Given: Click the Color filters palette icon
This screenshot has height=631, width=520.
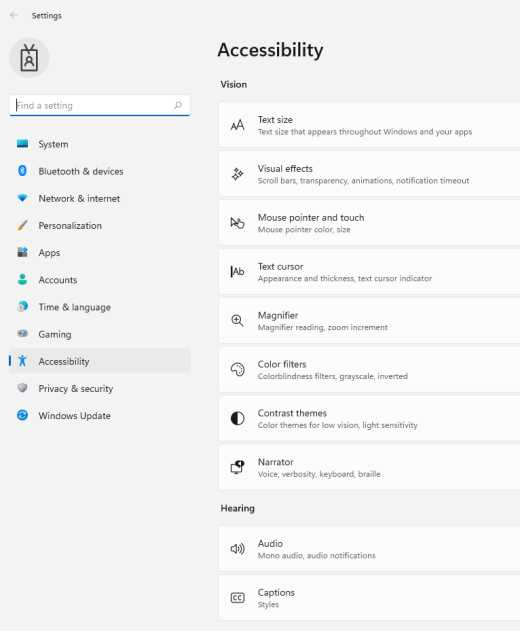Looking at the screenshot, I should 237,369.
